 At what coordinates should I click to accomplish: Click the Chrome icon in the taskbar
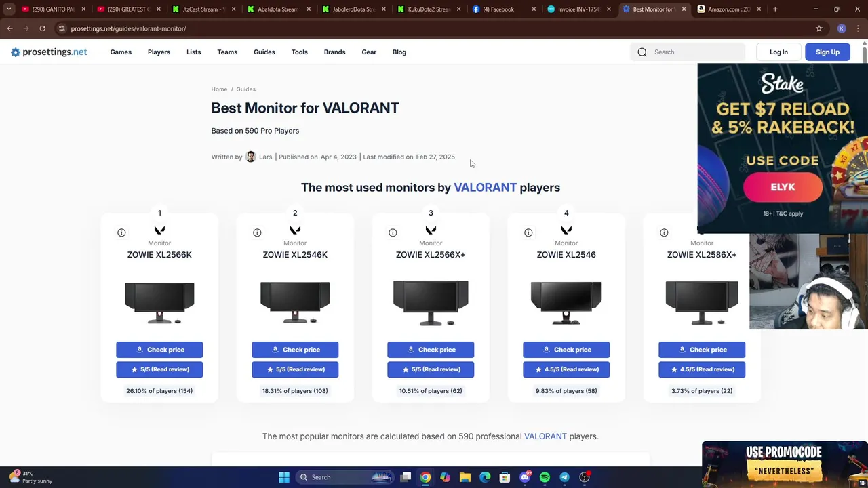click(x=425, y=477)
